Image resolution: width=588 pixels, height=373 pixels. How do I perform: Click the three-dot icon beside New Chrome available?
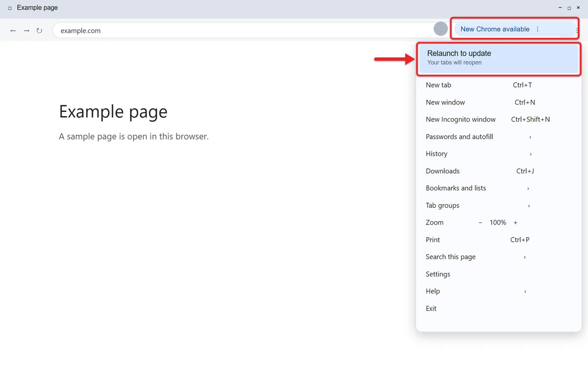coord(538,29)
